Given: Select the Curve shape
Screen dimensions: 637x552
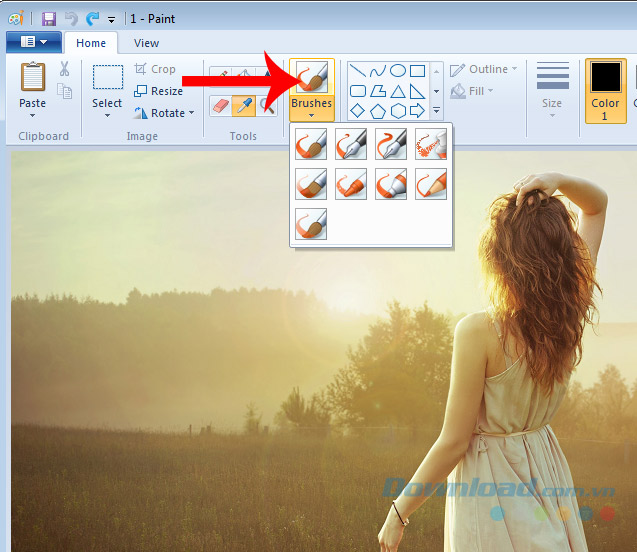Looking at the screenshot, I should pos(378,71).
